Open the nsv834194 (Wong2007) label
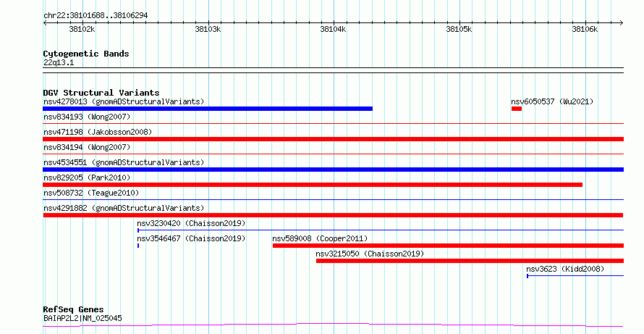 tap(87, 147)
